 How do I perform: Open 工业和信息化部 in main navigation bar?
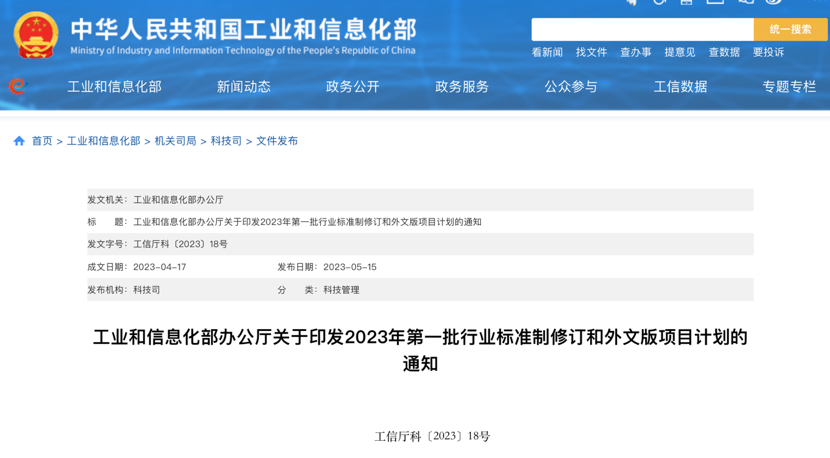tap(114, 87)
